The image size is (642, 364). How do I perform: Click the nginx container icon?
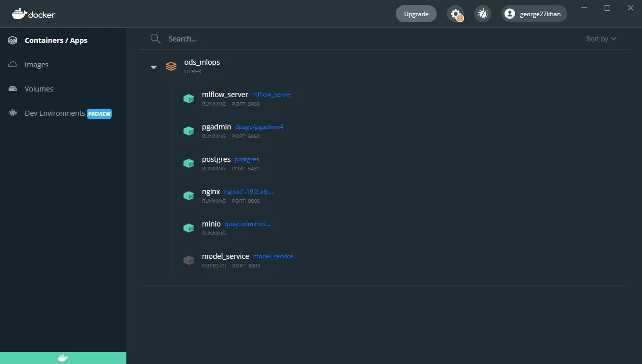(x=189, y=196)
